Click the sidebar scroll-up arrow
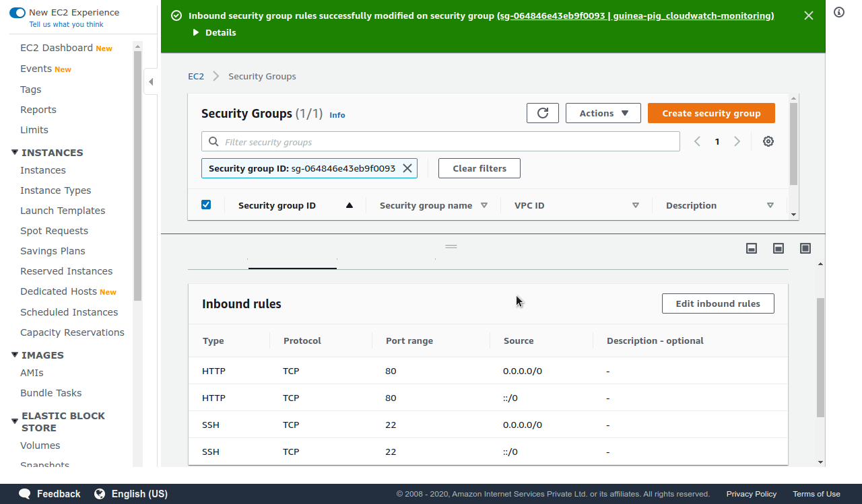Screen dimensions: 862x504 (138, 46)
